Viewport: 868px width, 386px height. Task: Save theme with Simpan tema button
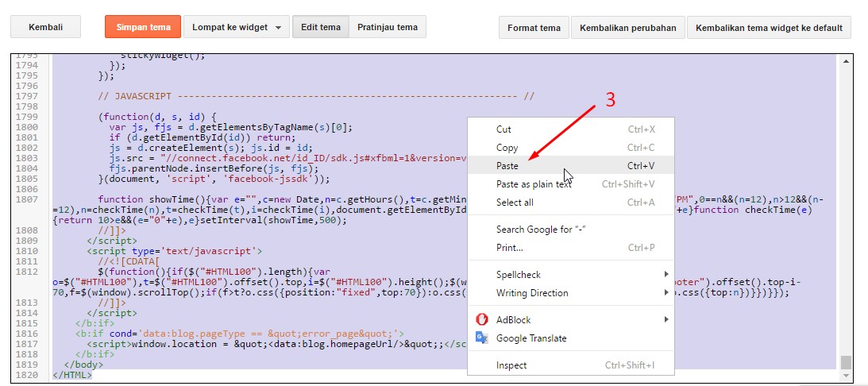tap(143, 27)
